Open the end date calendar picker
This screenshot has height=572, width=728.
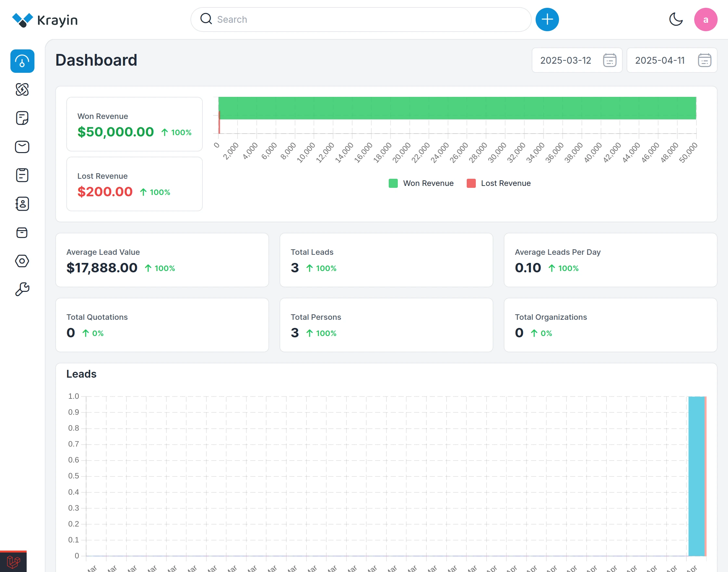[704, 60]
